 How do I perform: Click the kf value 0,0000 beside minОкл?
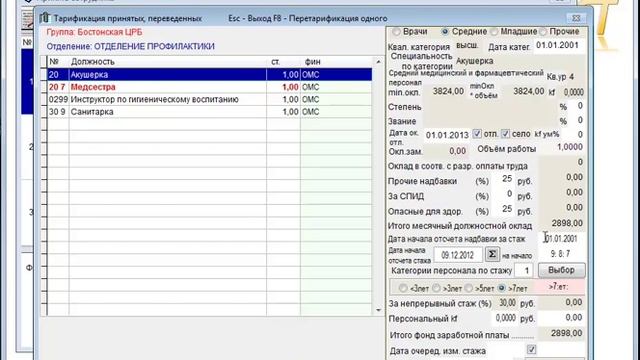click(x=573, y=93)
